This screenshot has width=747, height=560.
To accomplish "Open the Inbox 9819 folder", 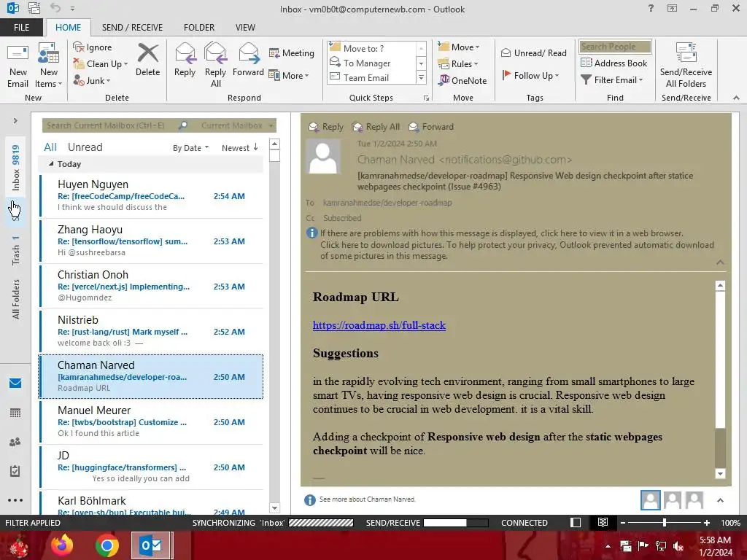I will 16,168.
